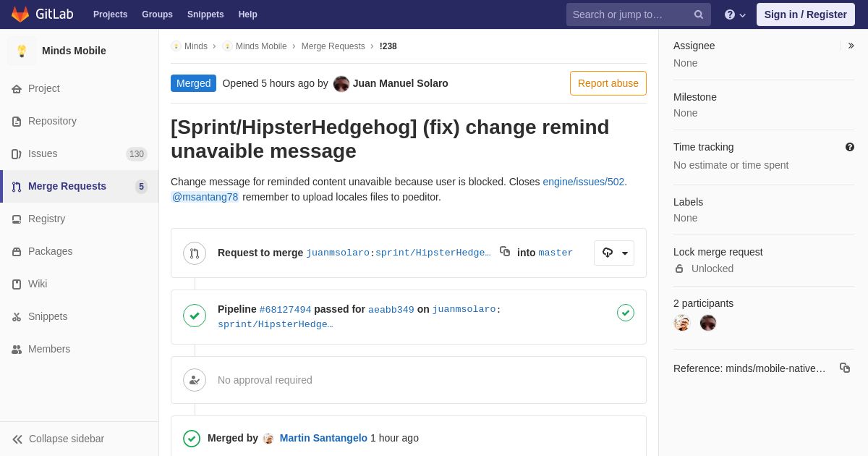Click the Repository file icon

[17, 122]
